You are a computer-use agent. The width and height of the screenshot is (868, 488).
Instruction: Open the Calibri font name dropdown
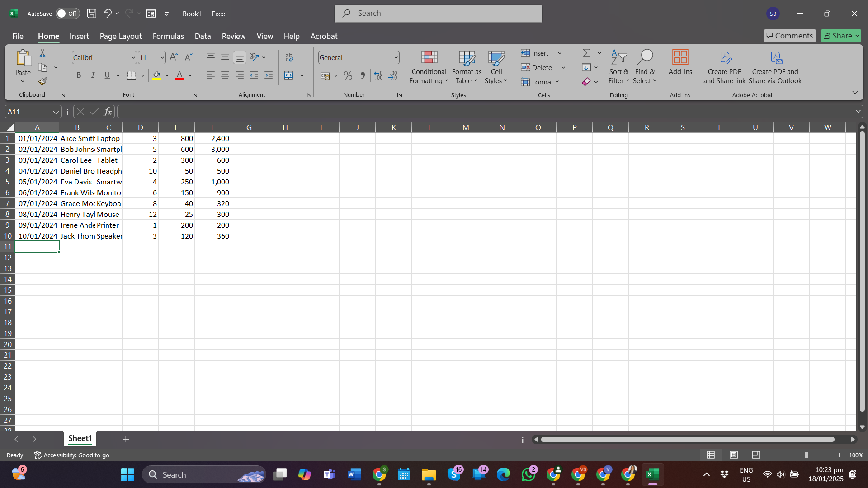point(133,57)
